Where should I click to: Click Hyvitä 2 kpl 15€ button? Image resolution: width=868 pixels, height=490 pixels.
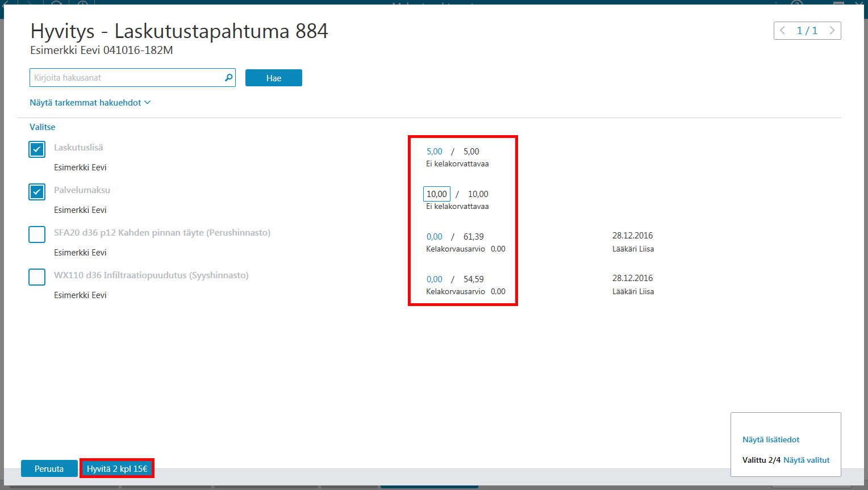[117, 468]
